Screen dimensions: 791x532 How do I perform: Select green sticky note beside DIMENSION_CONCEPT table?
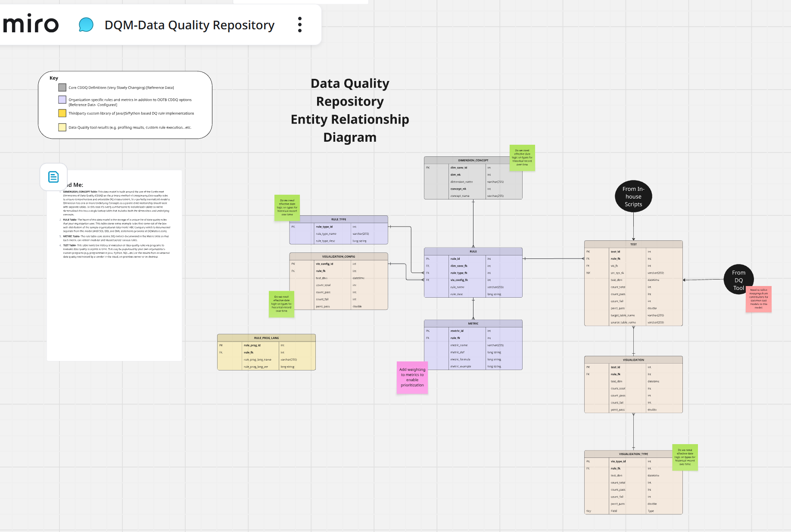[522, 158]
